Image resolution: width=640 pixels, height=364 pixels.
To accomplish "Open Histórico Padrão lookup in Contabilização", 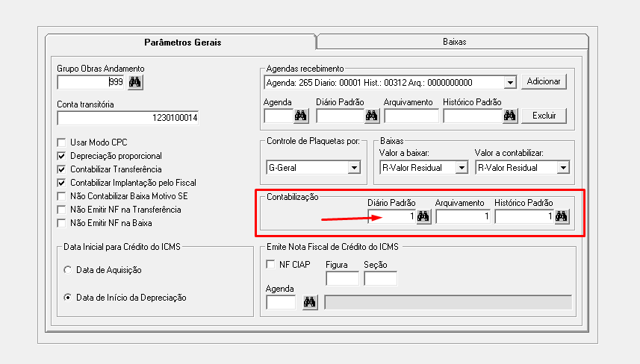I will click(x=562, y=216).
